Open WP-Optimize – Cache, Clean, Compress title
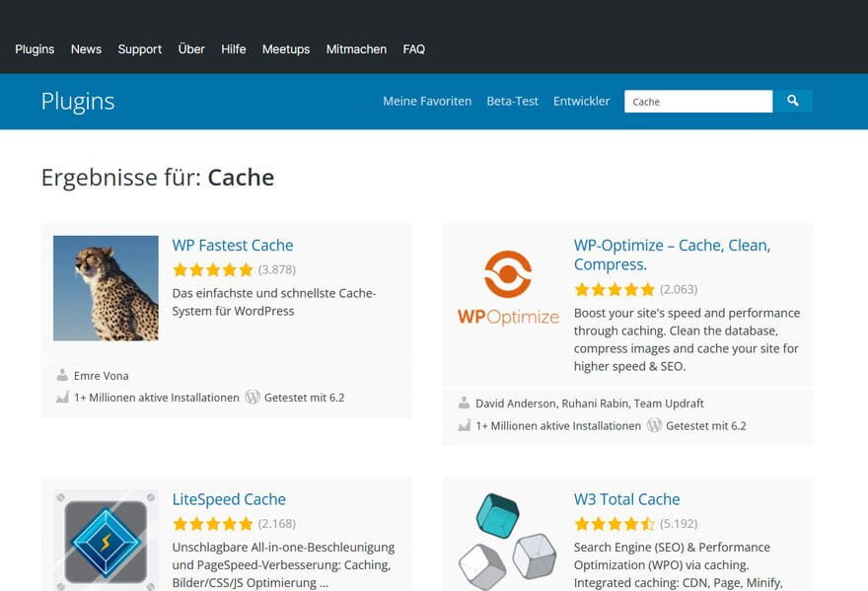The height and width of the screenshot is (591, 868). 672,255
